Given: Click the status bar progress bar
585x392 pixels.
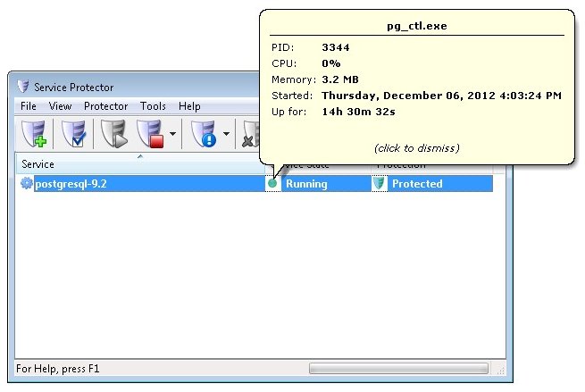Looking at the screenshot, I should tap(398, 369).
